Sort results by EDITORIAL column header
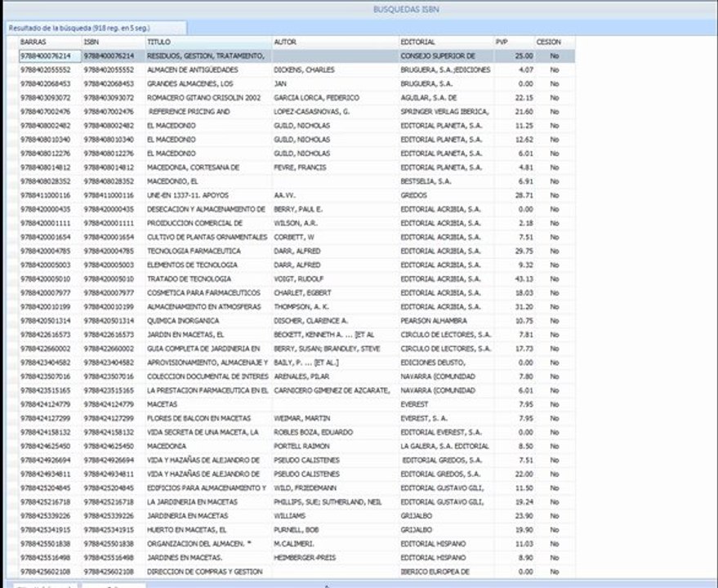This screenshot has width=718, height=588. (447, 42)
